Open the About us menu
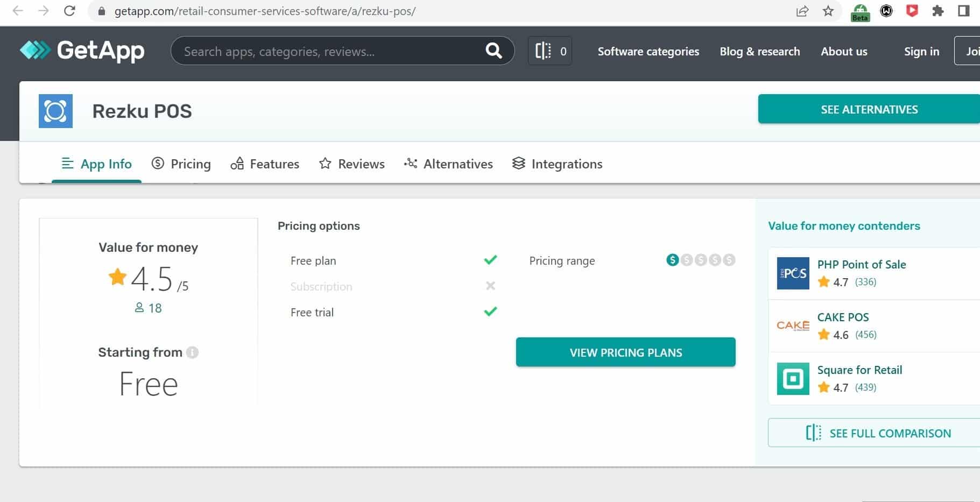Screen dimensions: 980x502 [844, 51]
